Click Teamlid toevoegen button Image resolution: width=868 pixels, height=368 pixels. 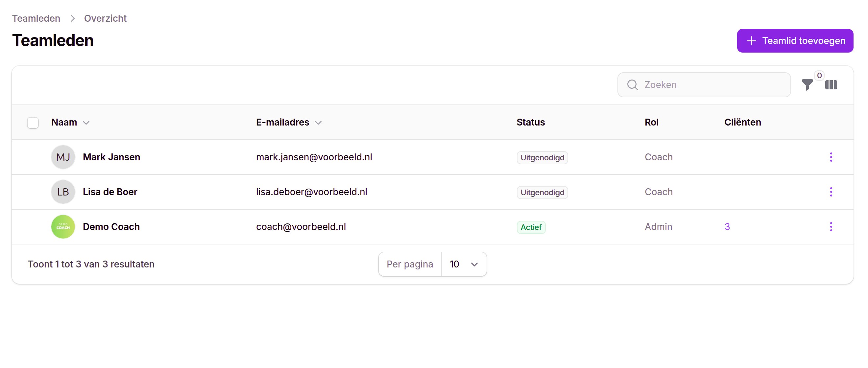click(795, 41)
